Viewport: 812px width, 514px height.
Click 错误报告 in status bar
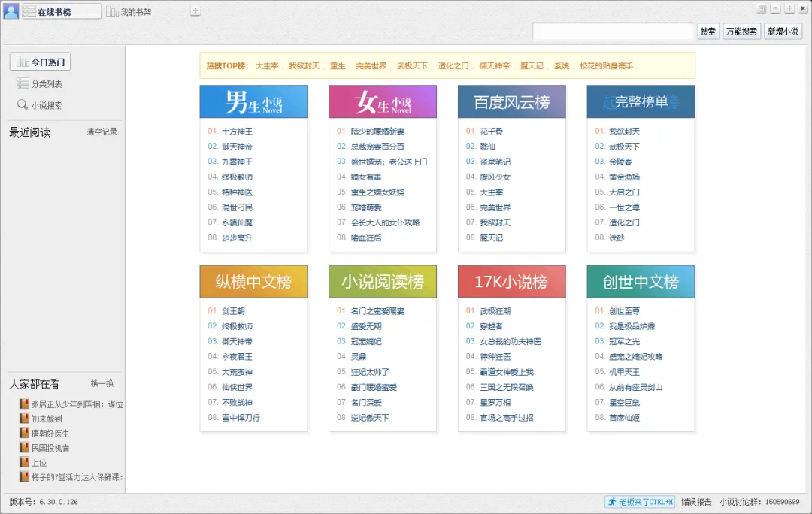(x=696, y=502)
